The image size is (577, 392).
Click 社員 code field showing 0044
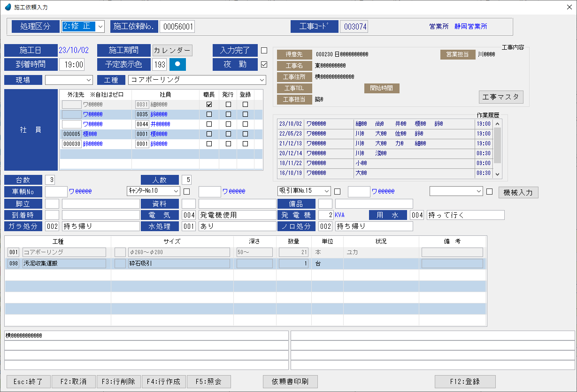(142, 124)
